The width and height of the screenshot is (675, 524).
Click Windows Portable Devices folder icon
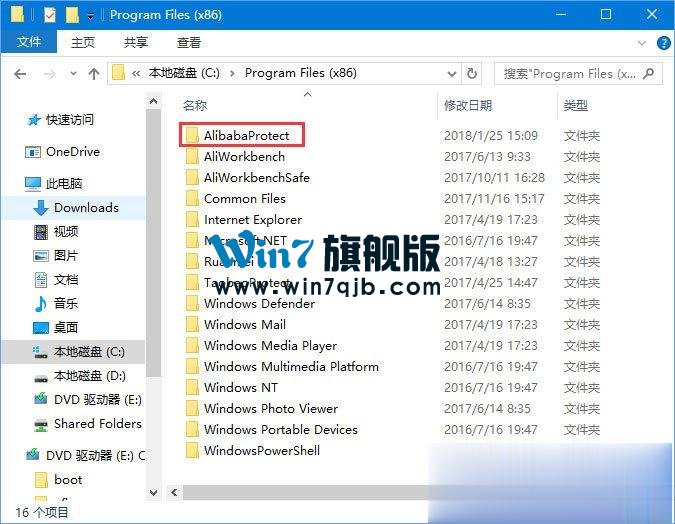192,429
